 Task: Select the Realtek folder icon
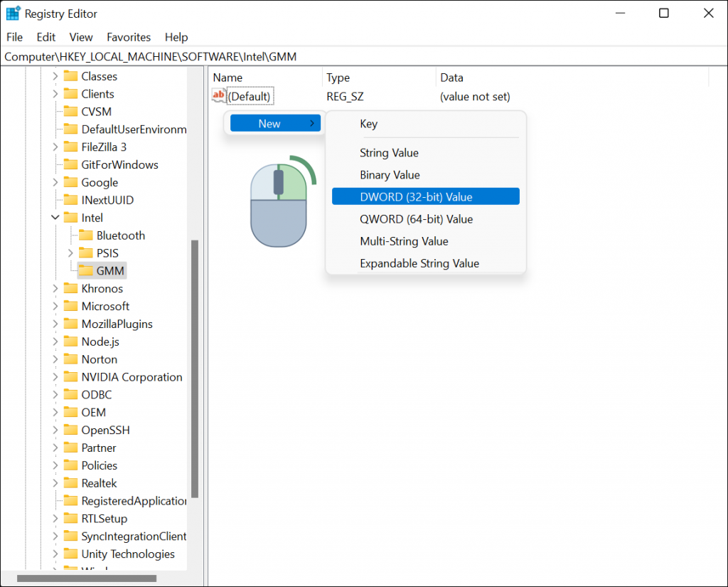tap(73, 482)
